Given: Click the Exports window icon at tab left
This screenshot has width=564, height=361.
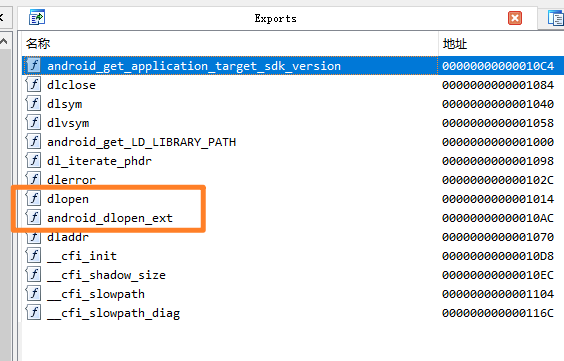Looking at the screenshot, I should point(37,18).
